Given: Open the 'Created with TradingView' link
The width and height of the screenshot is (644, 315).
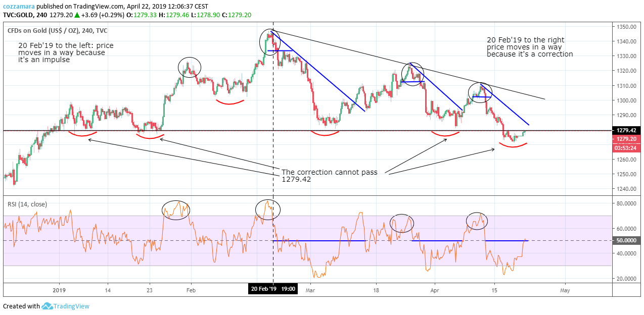Looking at the screenshot, I should pos(46,306).
